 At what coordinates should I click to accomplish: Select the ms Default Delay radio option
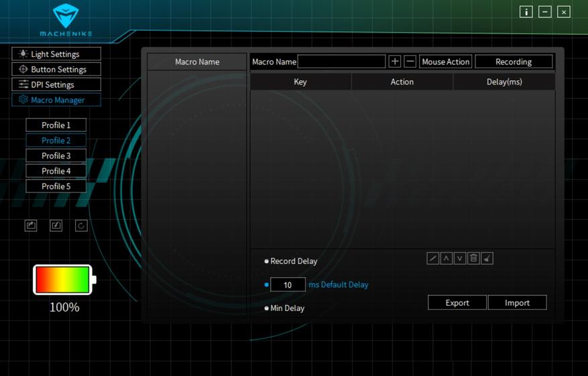[267, 285]
